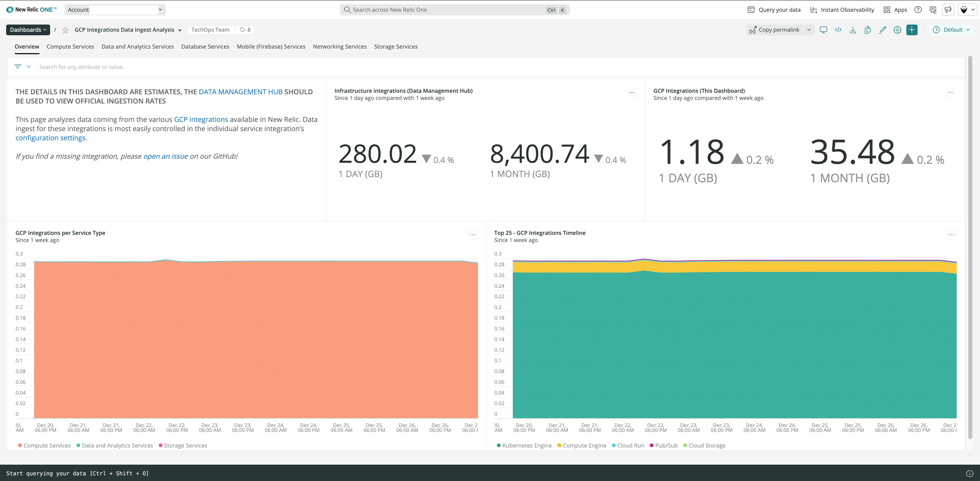Click Query your data button

(x=774, y=9)
